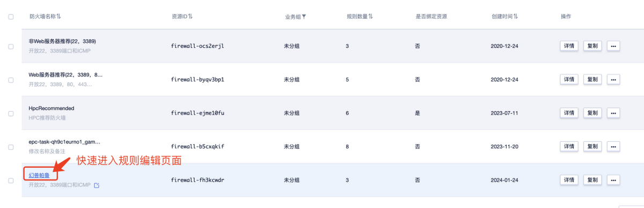Viewport: 644px width, 208px height.
Task: Tick the 幻兽帕鲁 row checkbox
Action: pyautogui.click(x=11, y=180)
